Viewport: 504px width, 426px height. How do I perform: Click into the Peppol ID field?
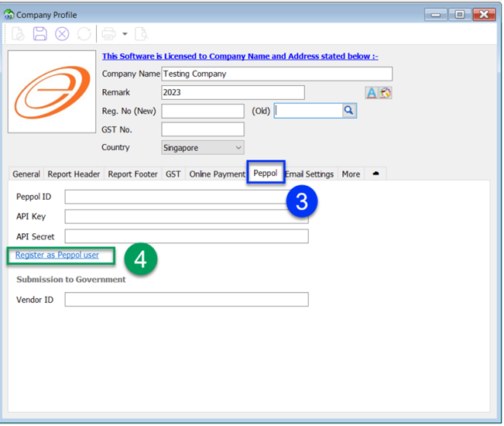[x=186, y=197]
